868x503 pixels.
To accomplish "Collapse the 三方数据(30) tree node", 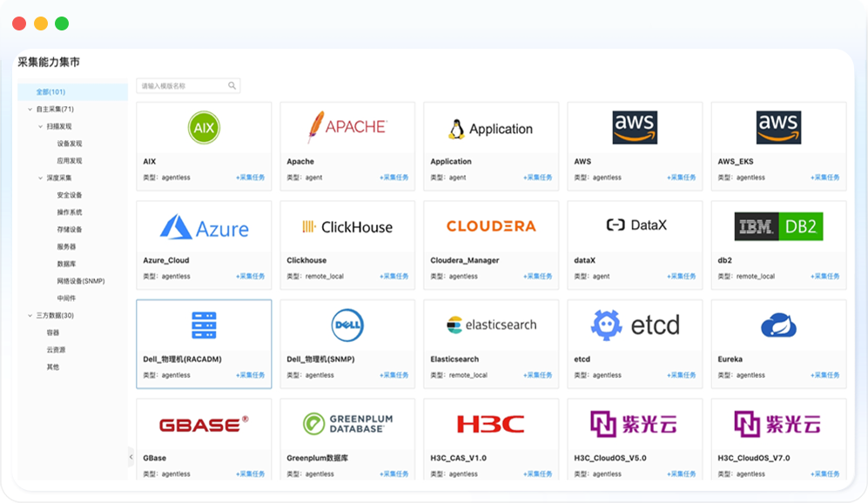I will click(30, 316).
